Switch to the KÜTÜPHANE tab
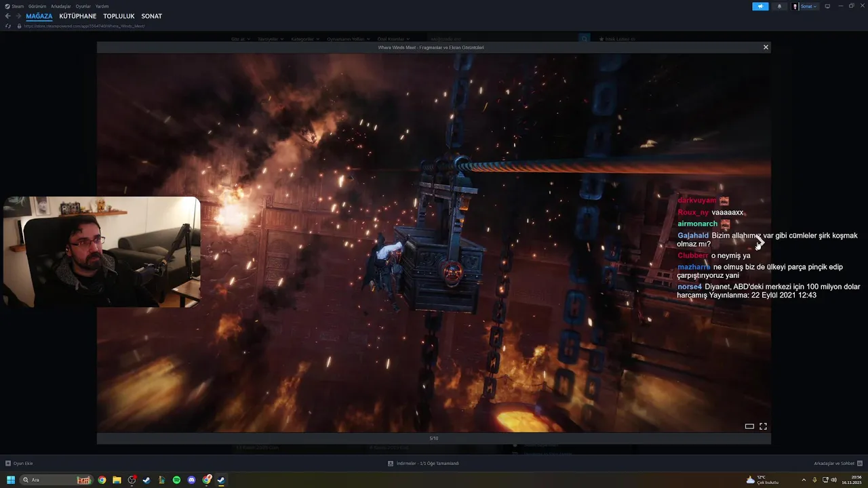868x488 pixels. click(78, 16)
